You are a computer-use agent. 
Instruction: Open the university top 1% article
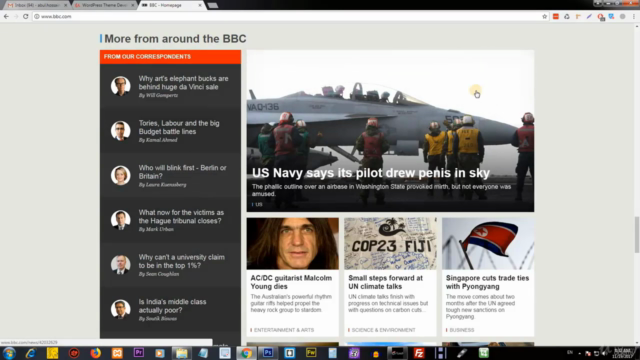pos(181,261)
